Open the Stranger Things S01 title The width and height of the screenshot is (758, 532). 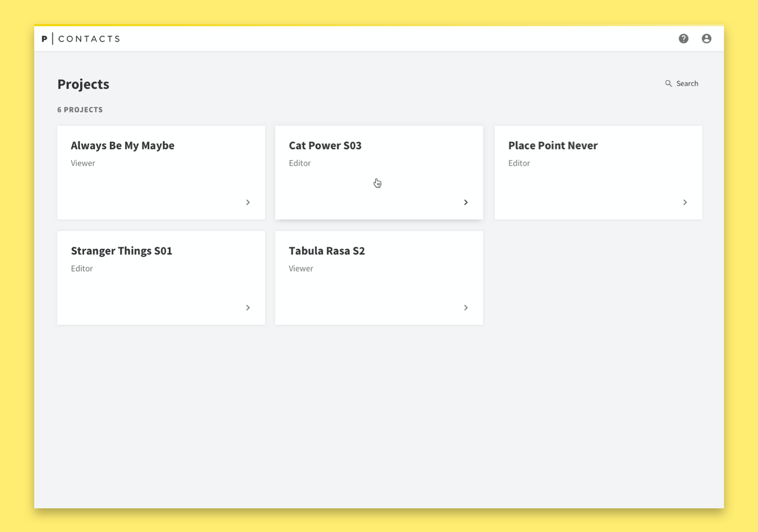122,251
